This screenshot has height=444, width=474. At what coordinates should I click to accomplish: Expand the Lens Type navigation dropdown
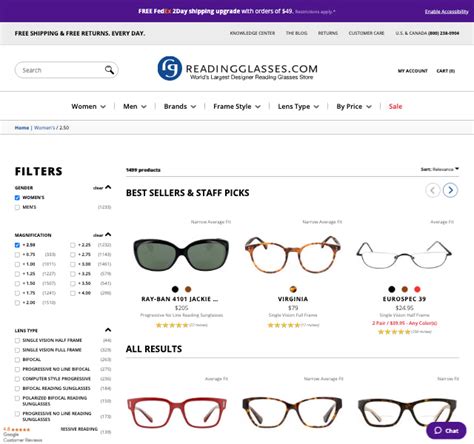(x=298, y=106)
